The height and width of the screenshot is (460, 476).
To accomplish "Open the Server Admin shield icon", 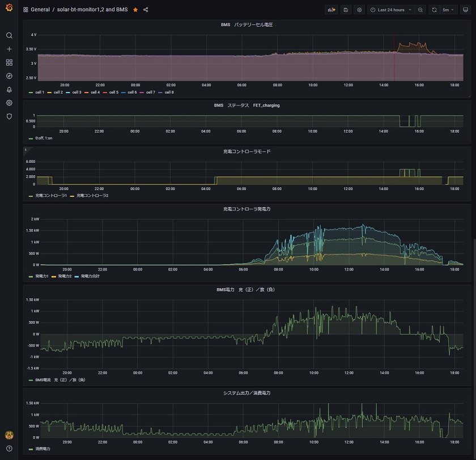I will (x=9, y=116).
